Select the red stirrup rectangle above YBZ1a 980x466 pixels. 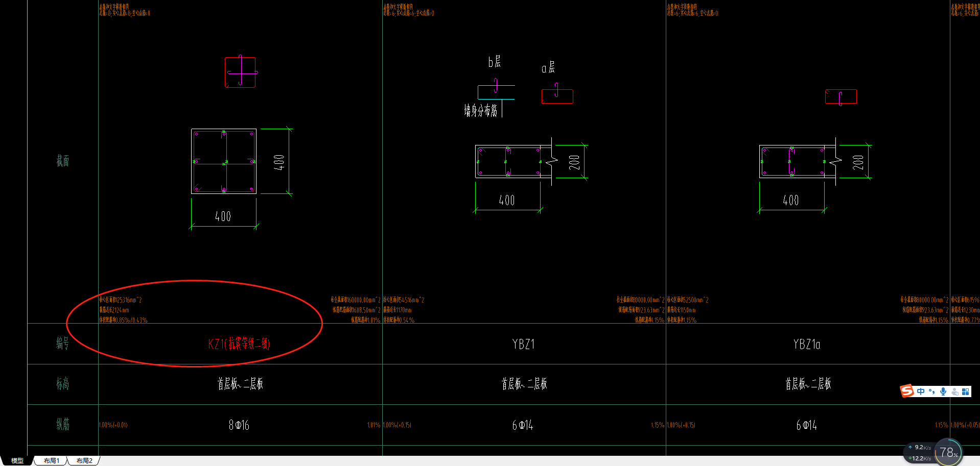(841, 96)
